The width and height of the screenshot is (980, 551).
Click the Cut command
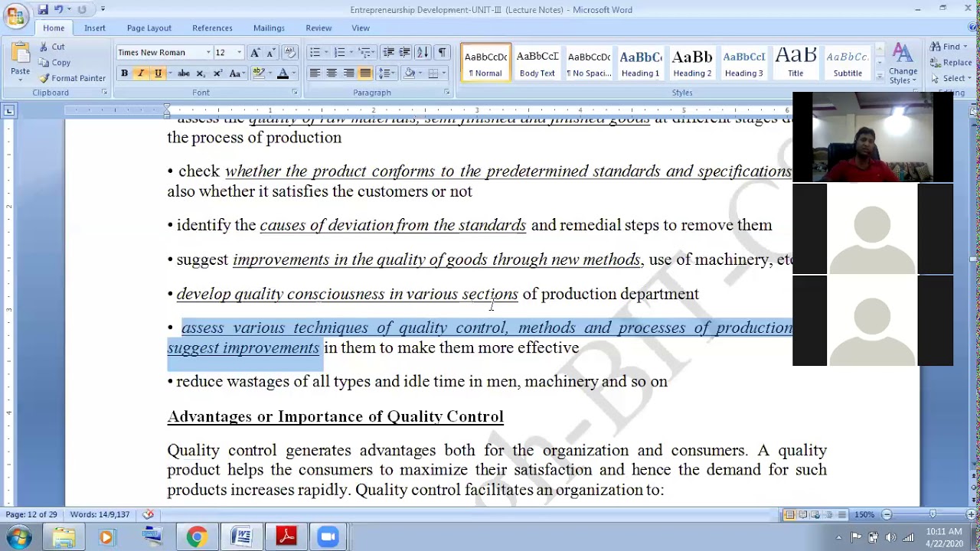tap(52, 47)
